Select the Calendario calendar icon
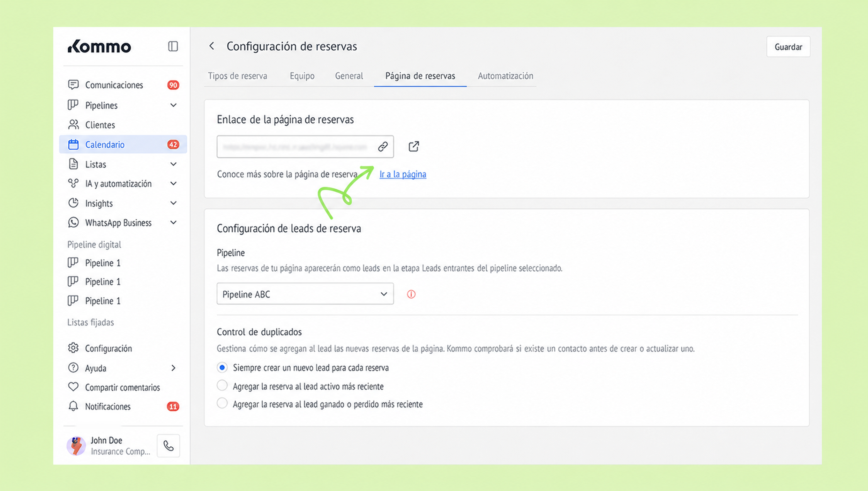Image resolution: width=868 pixels, height=491 pixels. click(73, 144)
